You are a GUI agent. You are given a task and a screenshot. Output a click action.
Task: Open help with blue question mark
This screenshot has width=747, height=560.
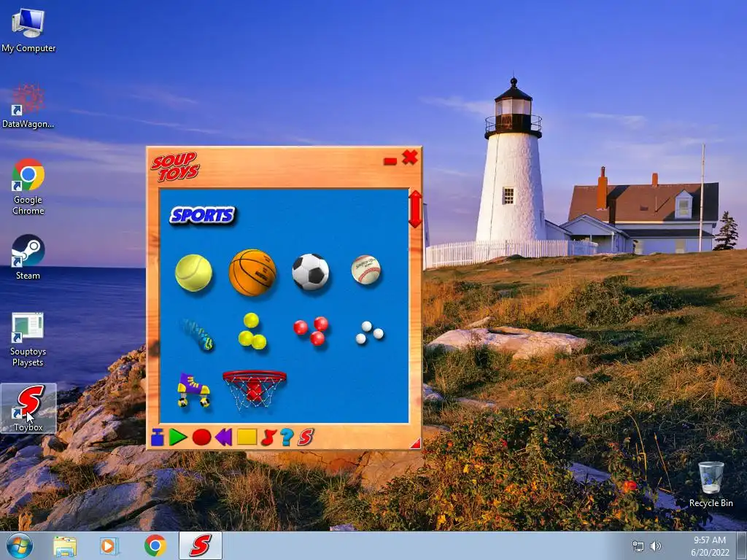click(x=287, y=437)
